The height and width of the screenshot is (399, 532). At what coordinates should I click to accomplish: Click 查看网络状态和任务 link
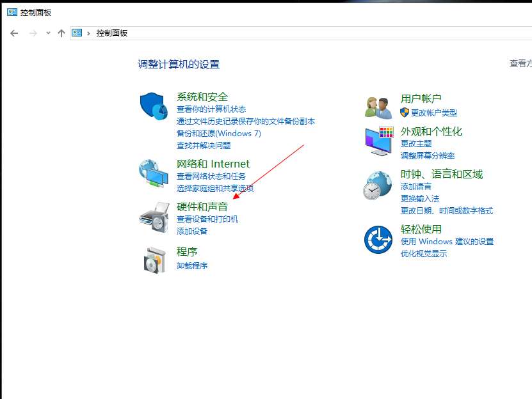point(211,176)
